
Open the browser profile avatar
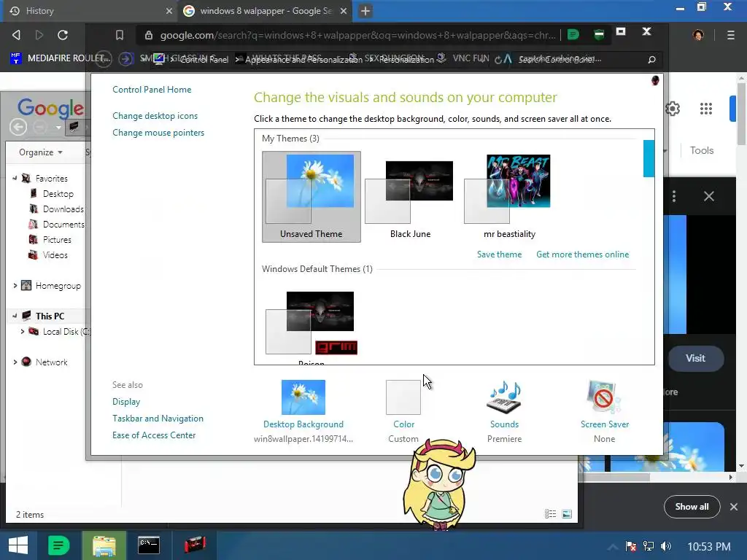[x=698, y=35]
